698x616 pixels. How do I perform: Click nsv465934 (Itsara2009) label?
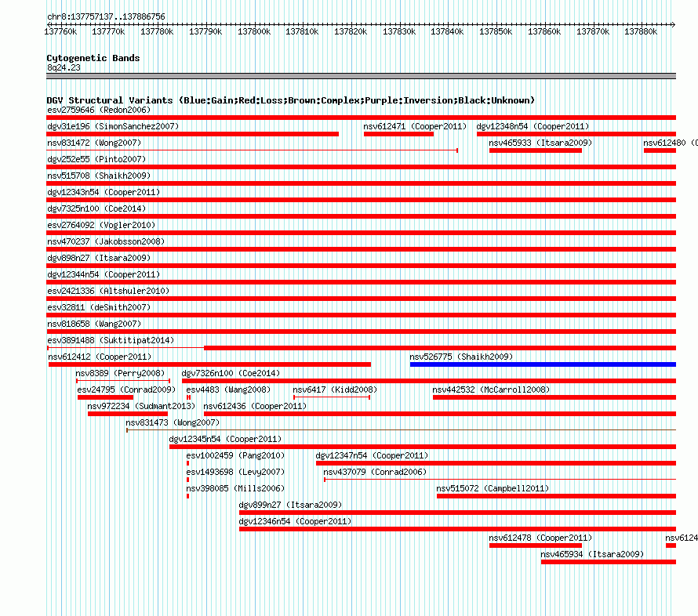pyautogui.click(x=592, y=554)
